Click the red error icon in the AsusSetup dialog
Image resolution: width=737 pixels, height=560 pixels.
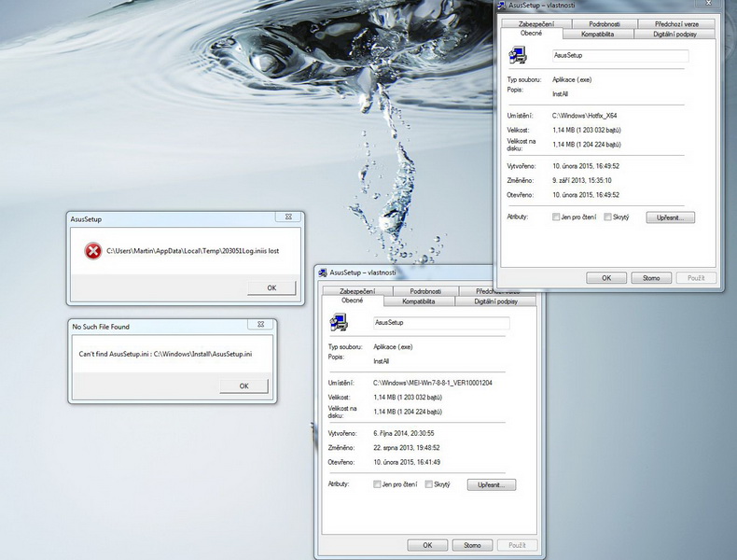[93, 251]
